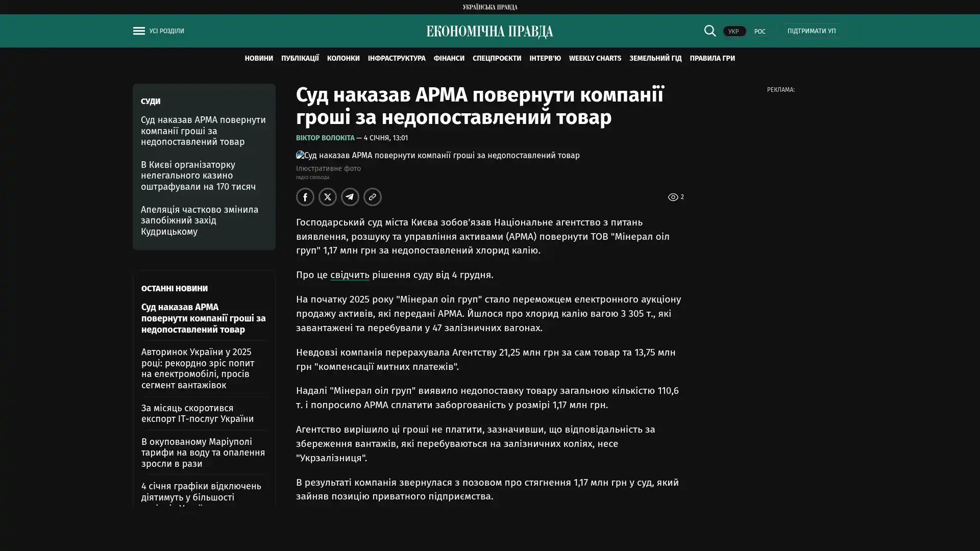Viewport: 980px width, 551px height.
Task: Go to the Фінанси section
Action: (449, 58)
